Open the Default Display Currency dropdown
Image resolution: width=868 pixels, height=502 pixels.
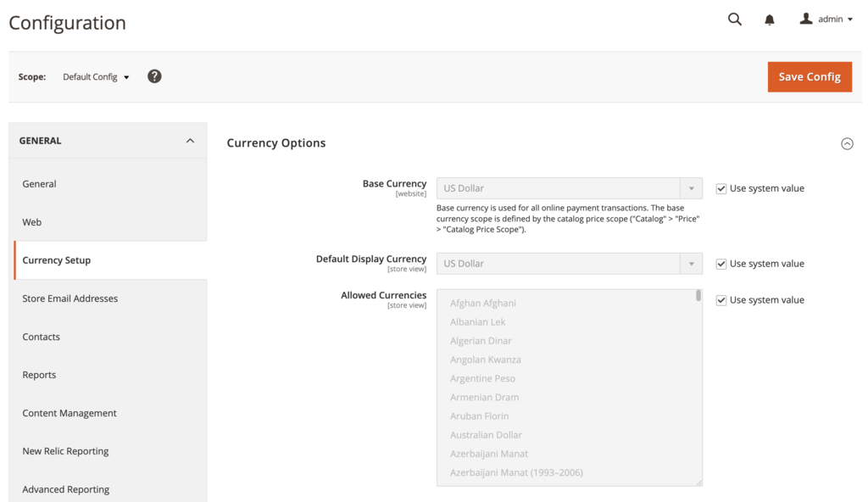[690, 263]
